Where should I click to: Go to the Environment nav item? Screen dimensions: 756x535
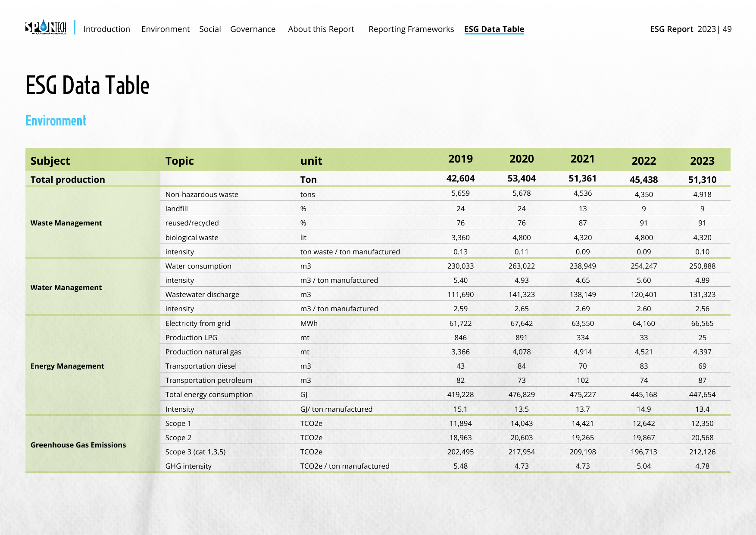coord(166,29)
